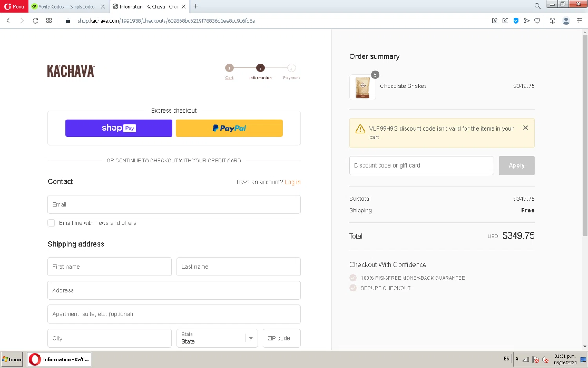Image resolution: width=588 pixels, height=368 pixels.
Task: Reload the current page
Action: [35, 21]
